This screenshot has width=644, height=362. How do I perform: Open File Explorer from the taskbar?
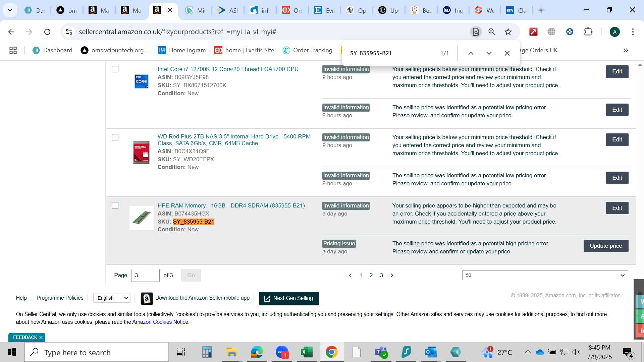click(x=231, y=352)
